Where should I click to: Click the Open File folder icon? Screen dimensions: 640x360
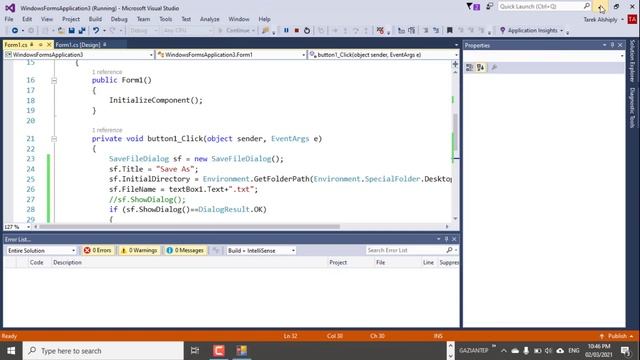pos(61,31)
